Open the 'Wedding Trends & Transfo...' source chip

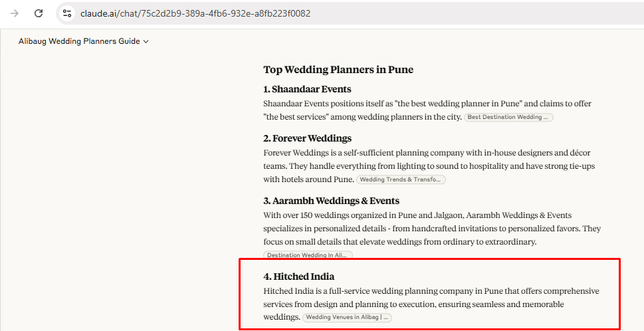401,180
